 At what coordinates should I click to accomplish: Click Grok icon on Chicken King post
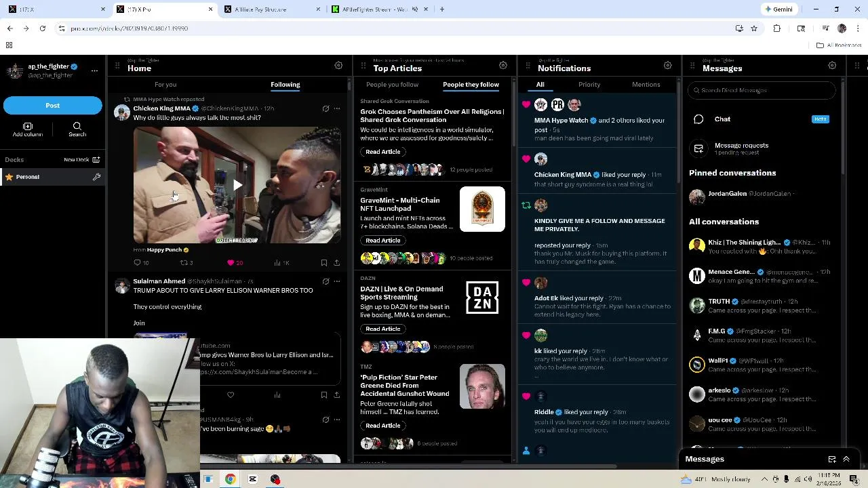click(x=325, y=108)
